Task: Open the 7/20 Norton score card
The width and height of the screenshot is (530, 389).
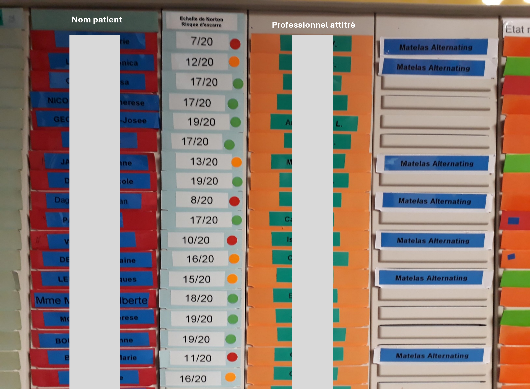Action: pos(202,41)
